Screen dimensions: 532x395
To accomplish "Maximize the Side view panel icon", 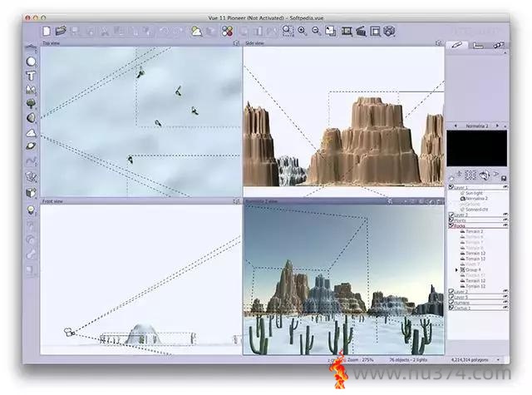I will pos(438,43).
